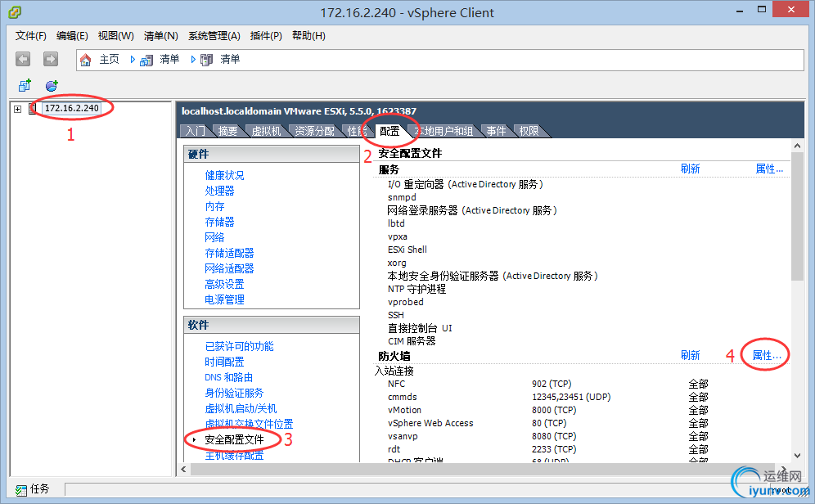Switch to the 事件 tab
This screenshot has width=815, height=504.
pos(496,131)
